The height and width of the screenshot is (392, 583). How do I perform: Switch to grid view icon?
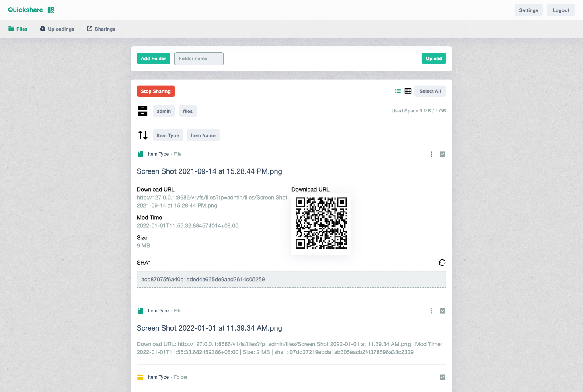(x=408, y=91)
